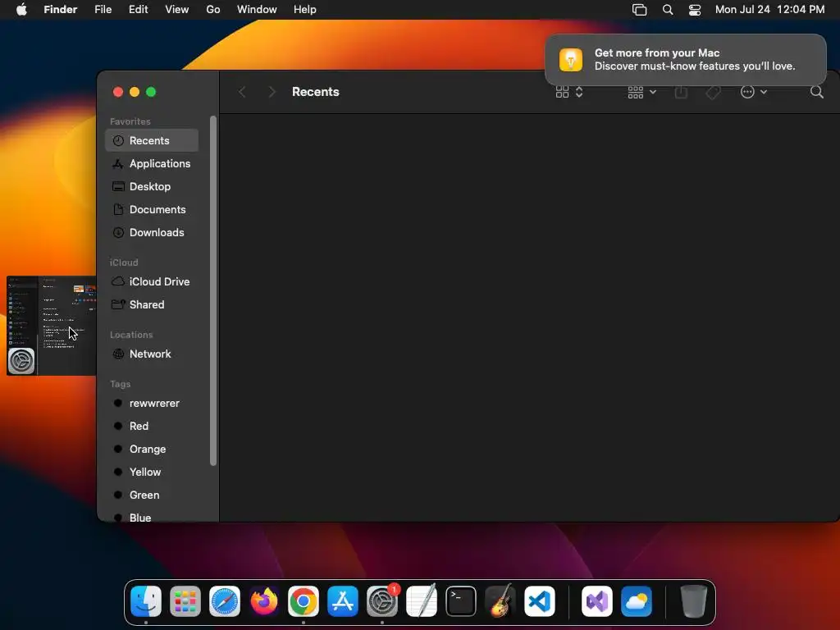Open Network under Locations
Screen dimensions: 840x630
pyautogui.click(x=152, y=354)
